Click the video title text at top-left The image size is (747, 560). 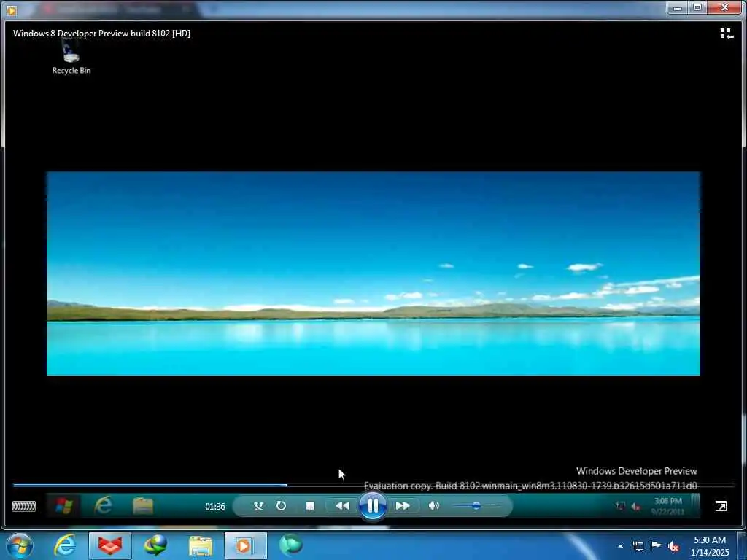101,34
